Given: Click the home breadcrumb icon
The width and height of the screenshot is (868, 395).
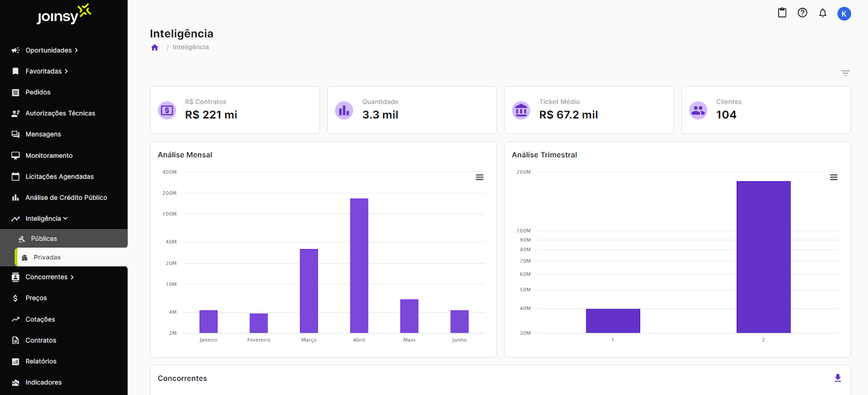Looking at the screenshot, I should tap(155, 48).
